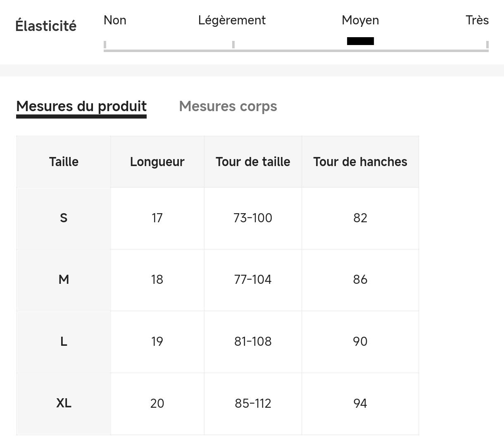Click the 73-100 waist measurement cell
The image size is (504, 447).
tap(253, 218)
